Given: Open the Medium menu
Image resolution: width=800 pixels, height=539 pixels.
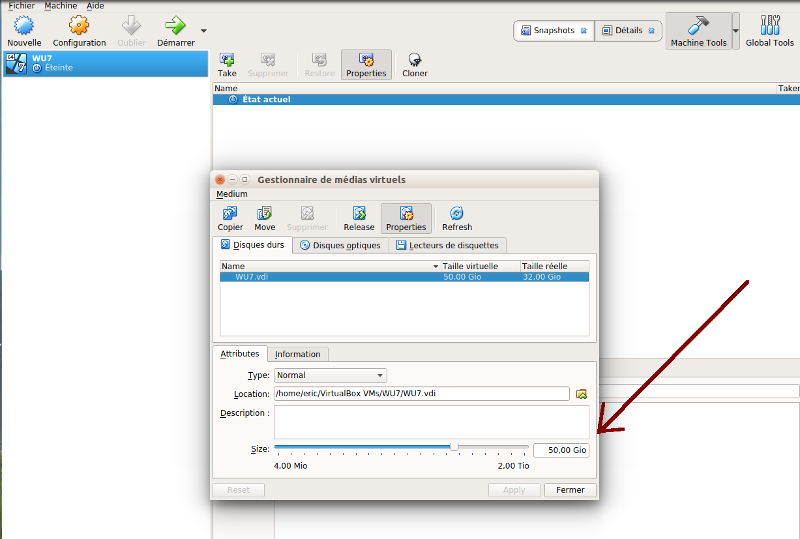Looking at the screenshot, I should (x=231, y=194).
